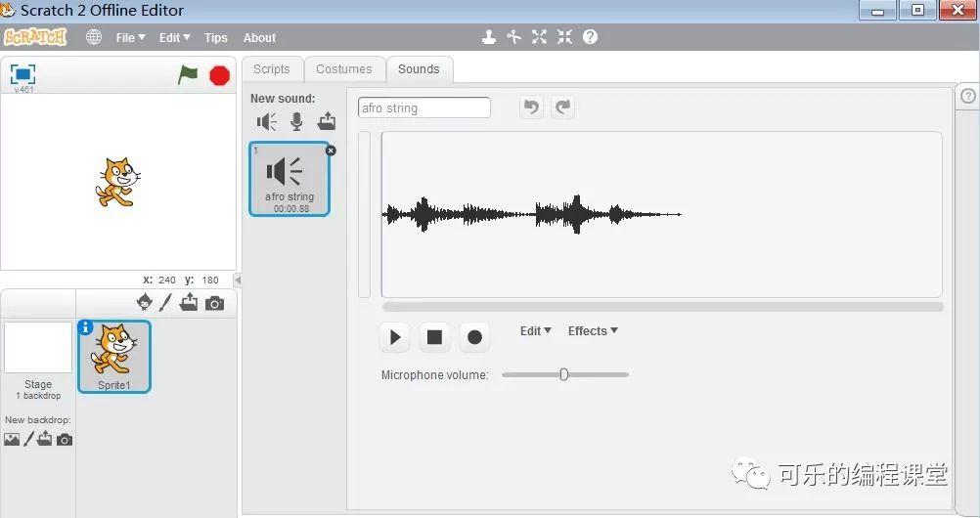The height and width of the screenshot is (518, 980).
Task: Open the language globe menu
Action: click(94, 37)
